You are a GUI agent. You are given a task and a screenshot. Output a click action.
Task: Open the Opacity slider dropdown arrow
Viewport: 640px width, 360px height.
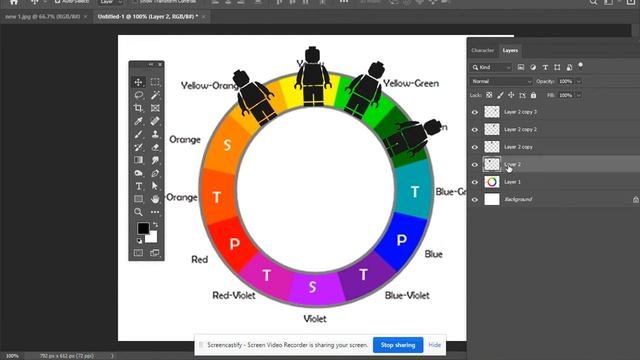pos(578,82)
